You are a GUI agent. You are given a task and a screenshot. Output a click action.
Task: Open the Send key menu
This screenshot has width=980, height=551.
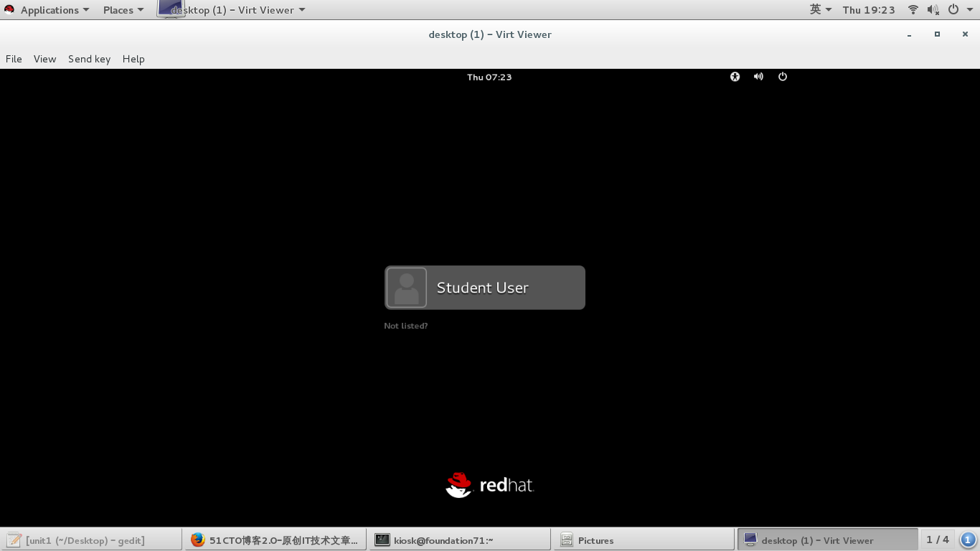coord(89,59)
